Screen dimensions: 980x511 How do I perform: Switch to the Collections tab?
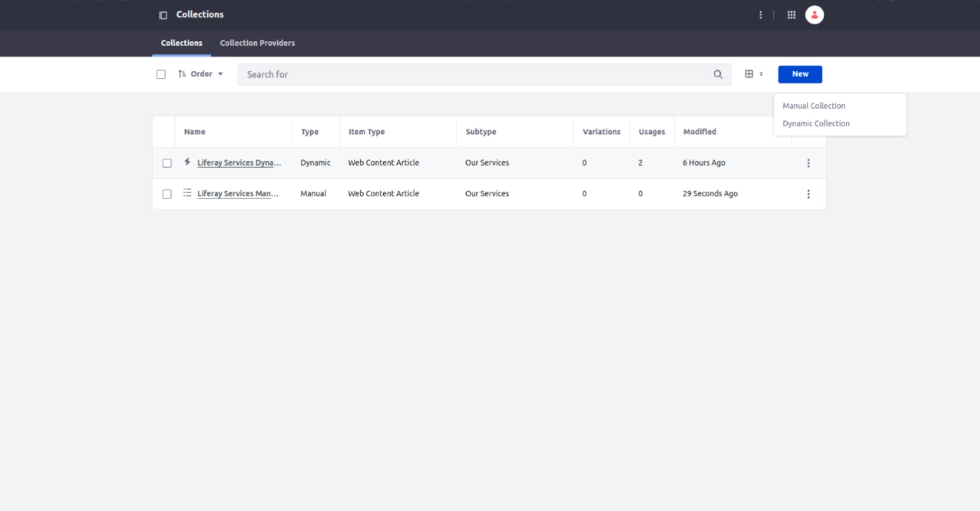pyautogui.click(x=181, y=43)
